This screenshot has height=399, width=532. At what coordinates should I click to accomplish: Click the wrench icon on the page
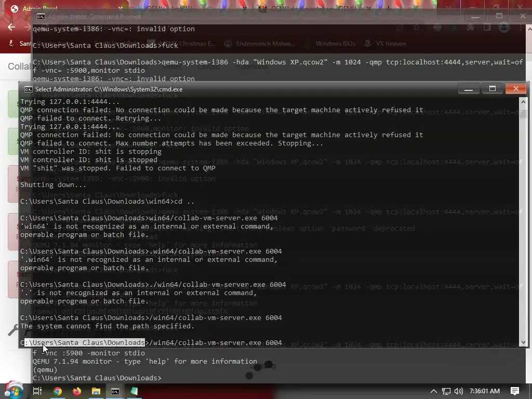click(13, 330)
